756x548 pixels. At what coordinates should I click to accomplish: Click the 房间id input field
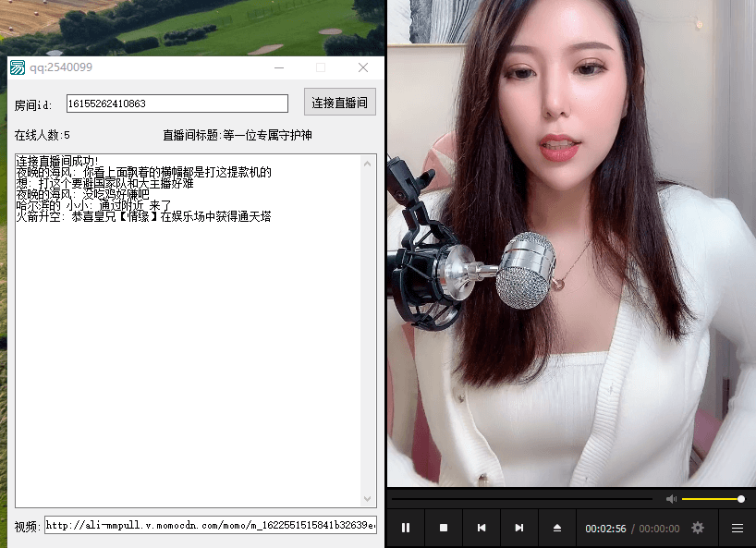(x=178, y=103)
